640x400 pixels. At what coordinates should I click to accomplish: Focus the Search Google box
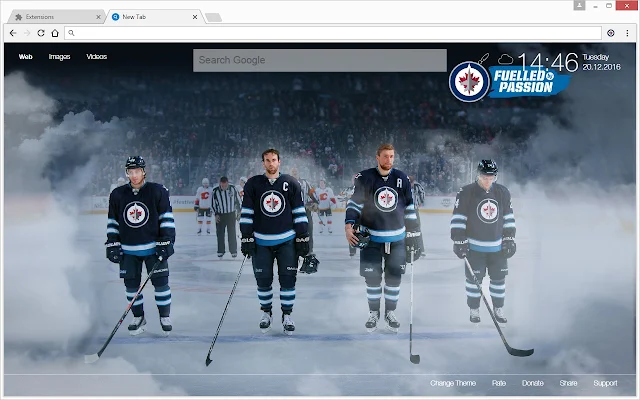[320, 60]
